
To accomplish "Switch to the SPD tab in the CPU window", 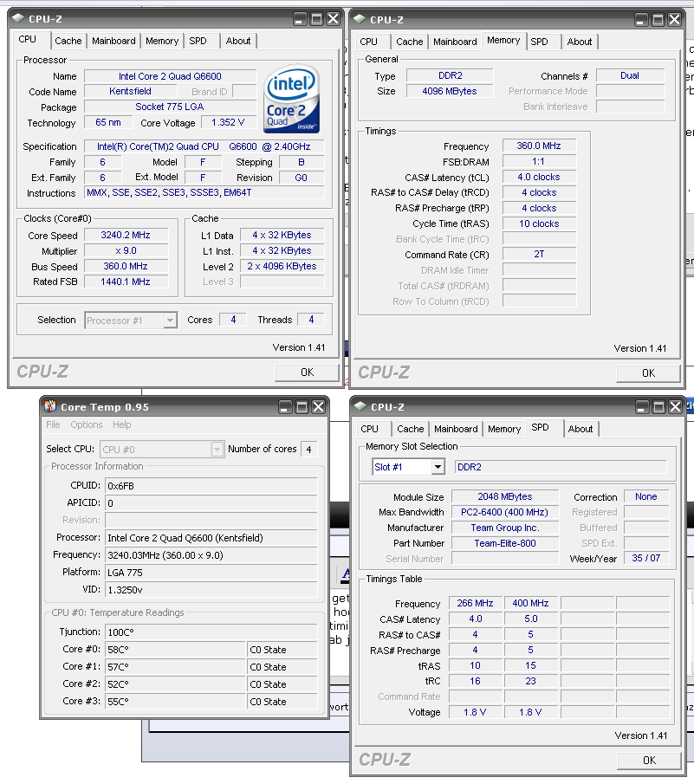I will [198, 41].
